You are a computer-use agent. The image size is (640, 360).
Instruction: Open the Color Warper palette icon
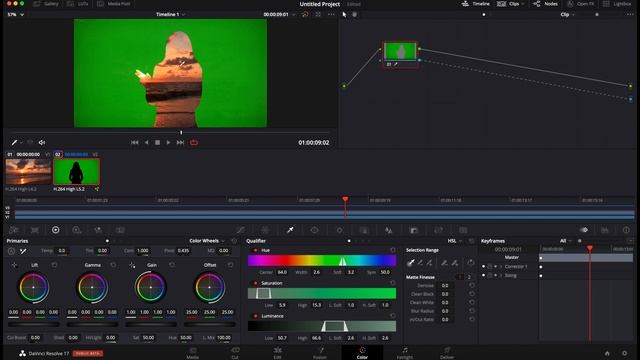click(x=265, y=230)
